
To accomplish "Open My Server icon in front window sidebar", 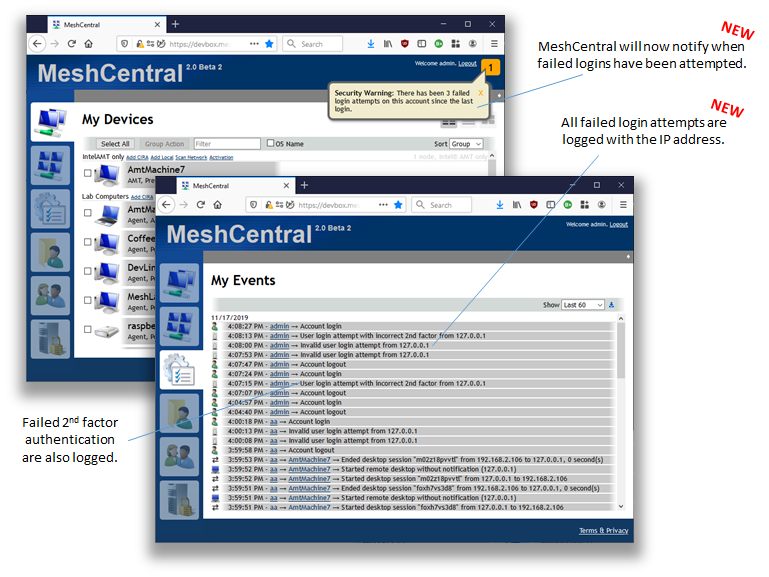I will 179,500.
